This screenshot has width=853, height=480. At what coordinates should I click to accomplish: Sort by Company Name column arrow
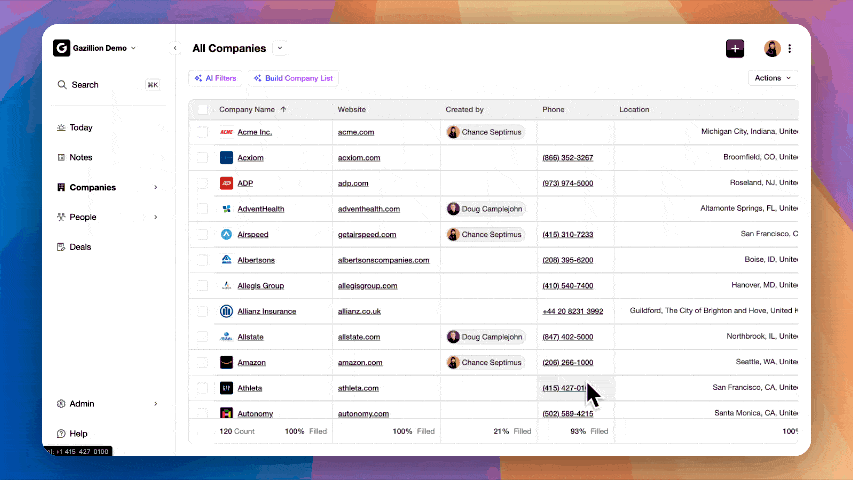click(283, 109)
